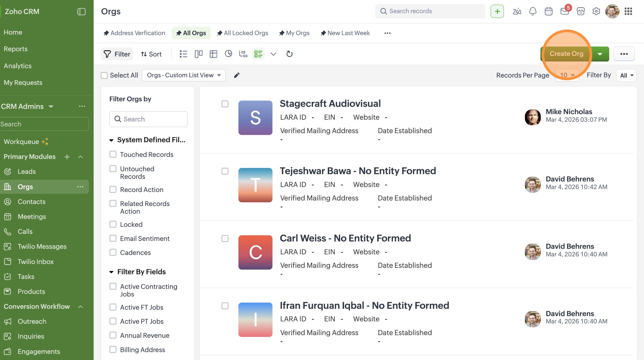Open the Tejeshwar Bawa - No Entity Formed record

point(358,171)
